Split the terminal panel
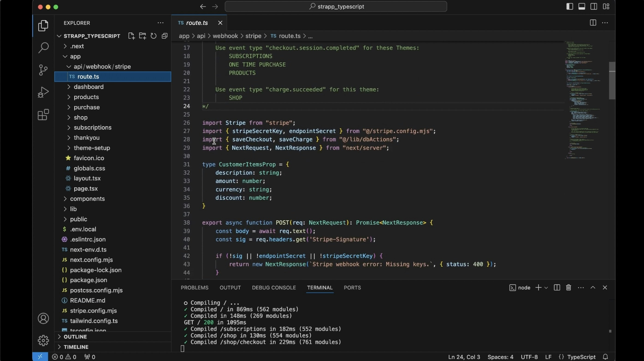Image resolution: width=644 pixels, height=361 pixels. point(557,288)
